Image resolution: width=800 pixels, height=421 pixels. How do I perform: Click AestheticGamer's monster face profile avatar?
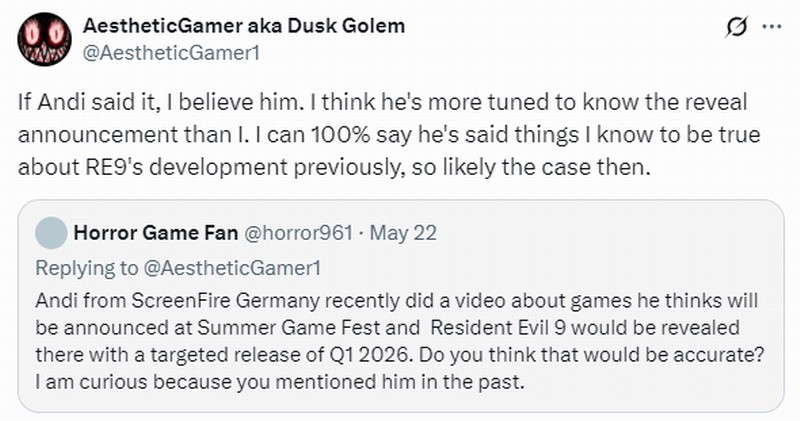tap(43, 41)
